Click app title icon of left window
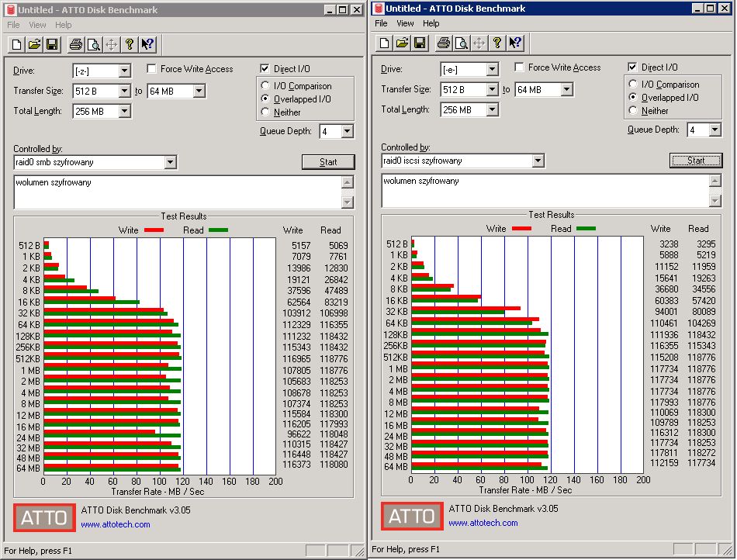This screenshot has height=560, width=737. click(12, 9)
